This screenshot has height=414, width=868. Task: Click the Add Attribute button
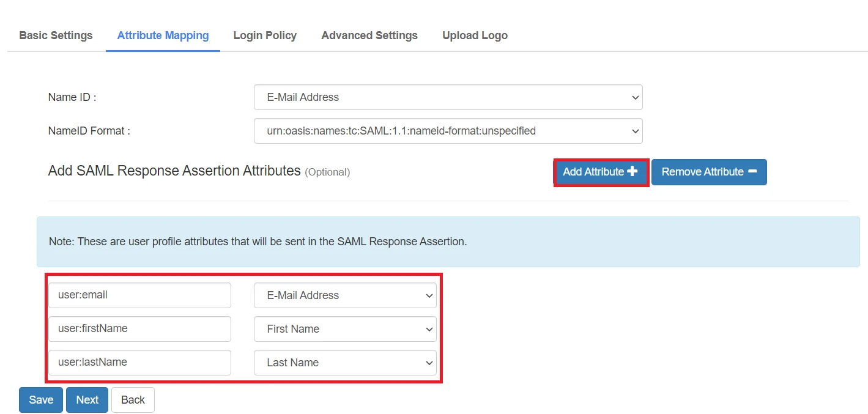tap(600, 172)
